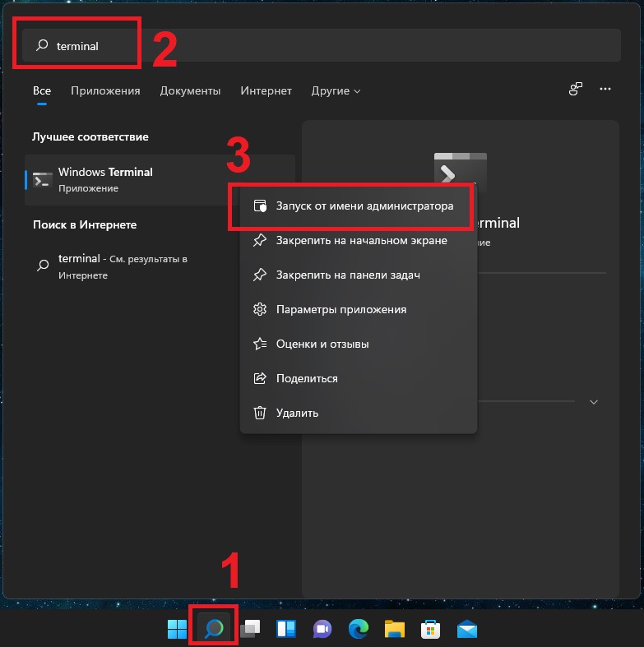Open the account and feedback icon
The width and height of the screenshot is (644, 647).
(x=575, y=89)
